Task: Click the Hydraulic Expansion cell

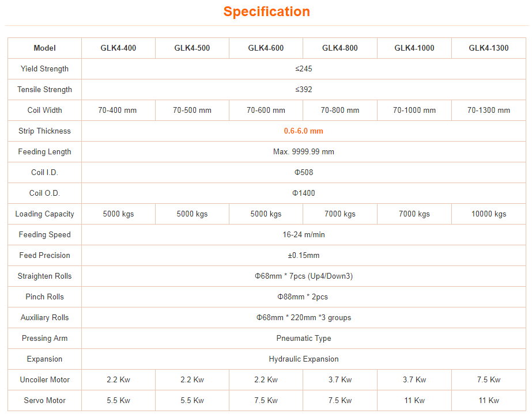Action: 304,359
